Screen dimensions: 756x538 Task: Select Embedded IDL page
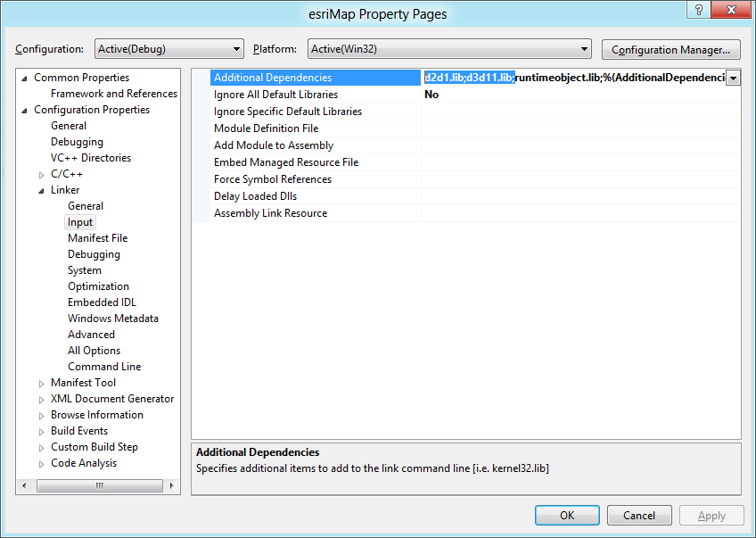102,302
